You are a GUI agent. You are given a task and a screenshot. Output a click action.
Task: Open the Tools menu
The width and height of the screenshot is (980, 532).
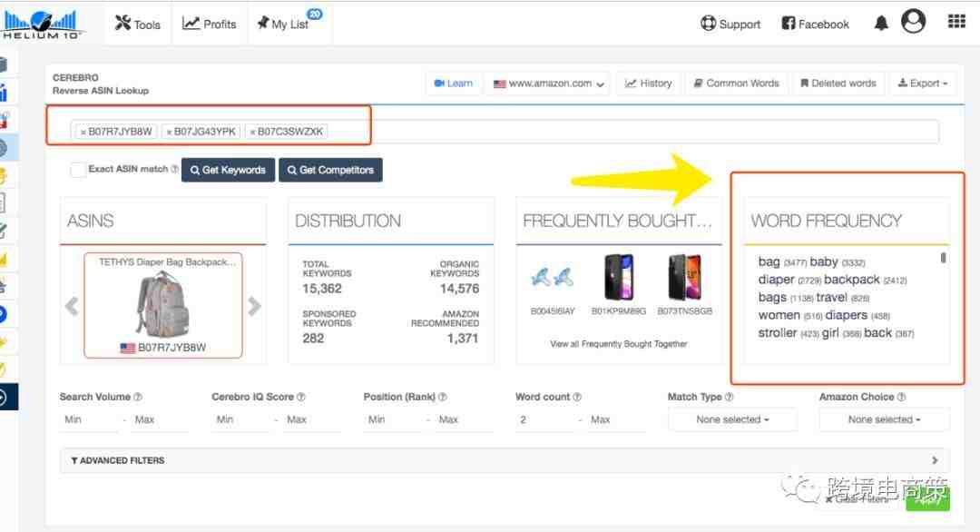(138, 24)
